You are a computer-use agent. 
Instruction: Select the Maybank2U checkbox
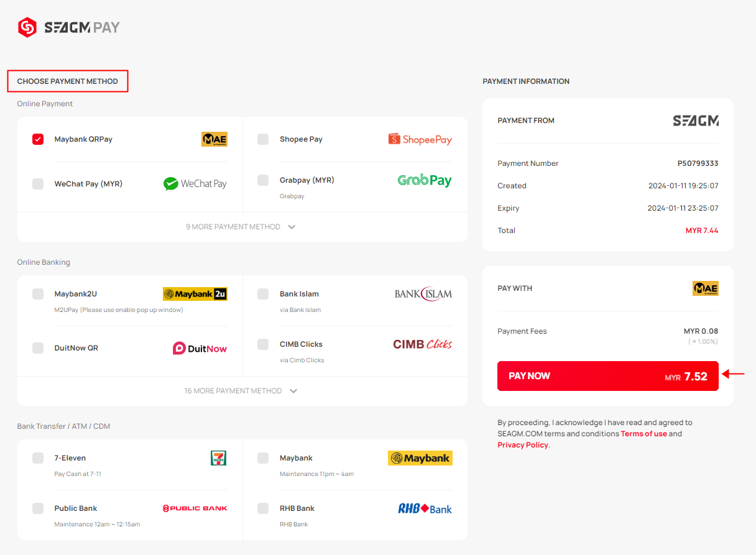click(x=38, y=294)
